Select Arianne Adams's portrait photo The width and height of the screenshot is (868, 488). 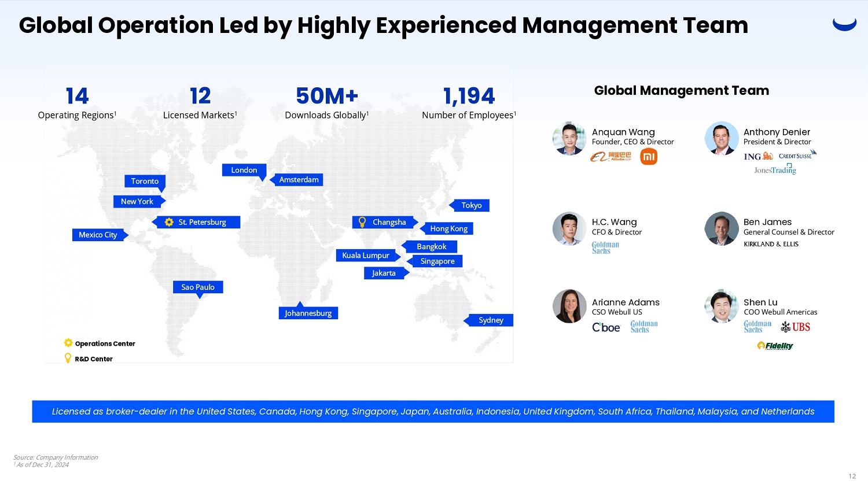click(569, 306)
